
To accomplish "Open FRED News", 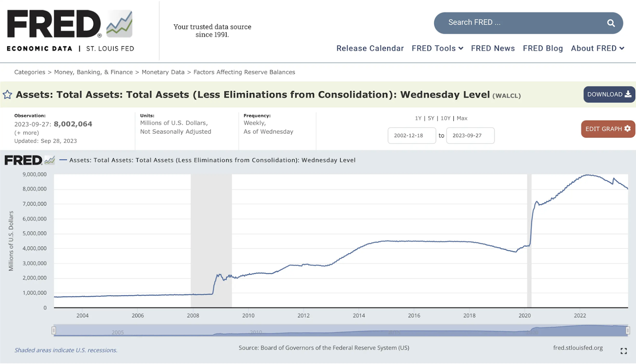I will click(x=493, y=48).
